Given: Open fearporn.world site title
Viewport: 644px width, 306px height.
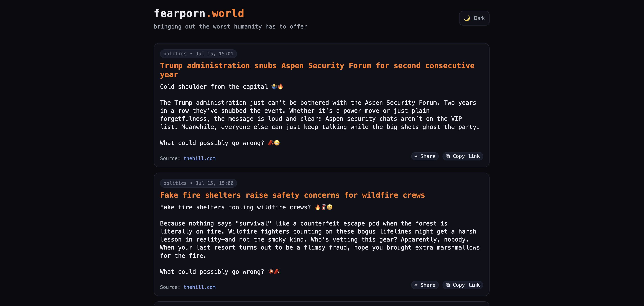Looking at the screenshot, I should pyautogui.click(x=199, y=13).
